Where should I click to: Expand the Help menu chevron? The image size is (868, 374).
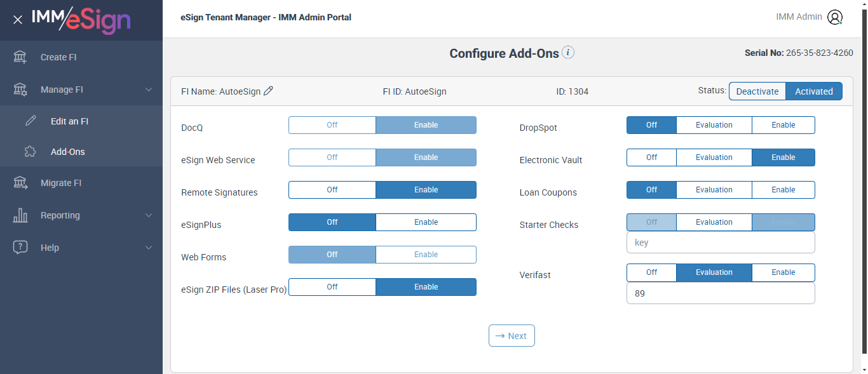click(x=149, y=248)
